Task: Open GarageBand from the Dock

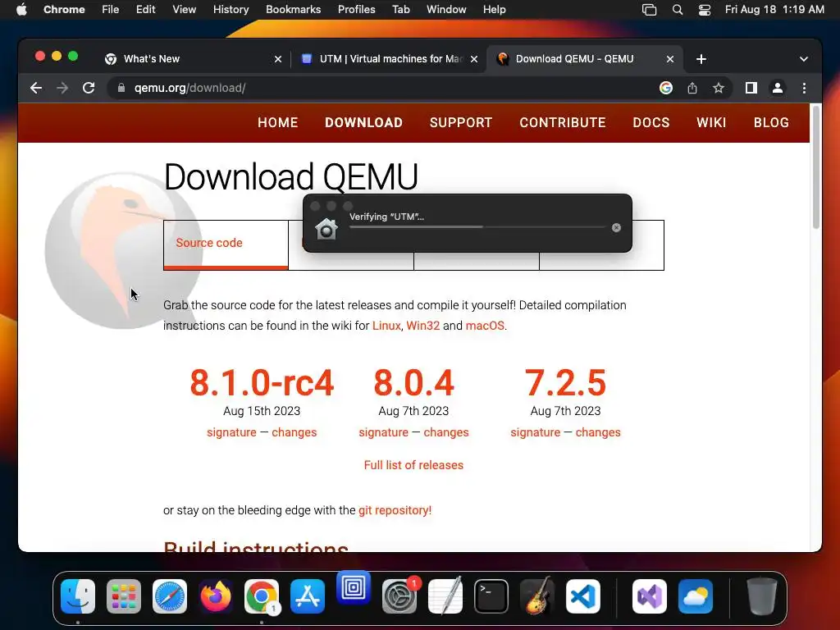Action: coord(537,596)
